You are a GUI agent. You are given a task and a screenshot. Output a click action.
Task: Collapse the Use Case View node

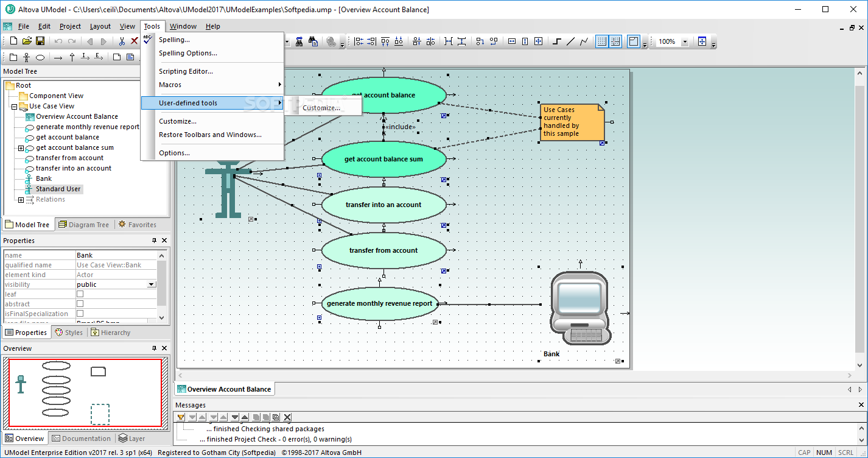pyautogui.click(x=14, y=107)
